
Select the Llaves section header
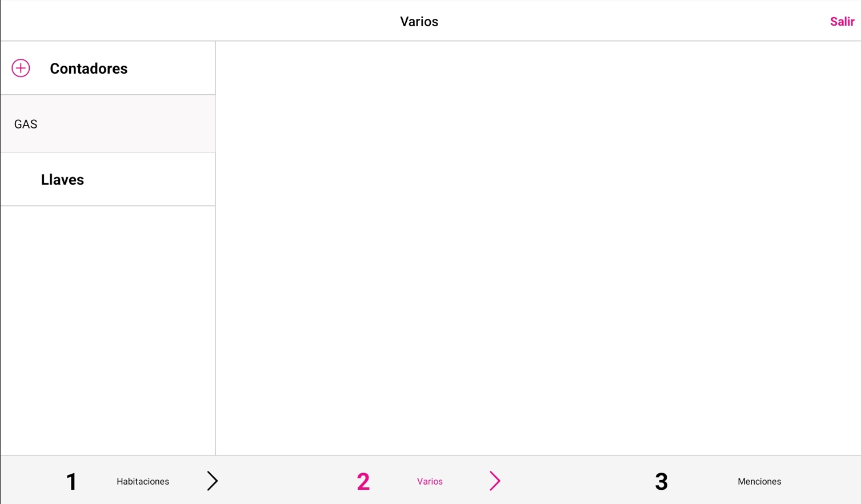pos(62,180)
